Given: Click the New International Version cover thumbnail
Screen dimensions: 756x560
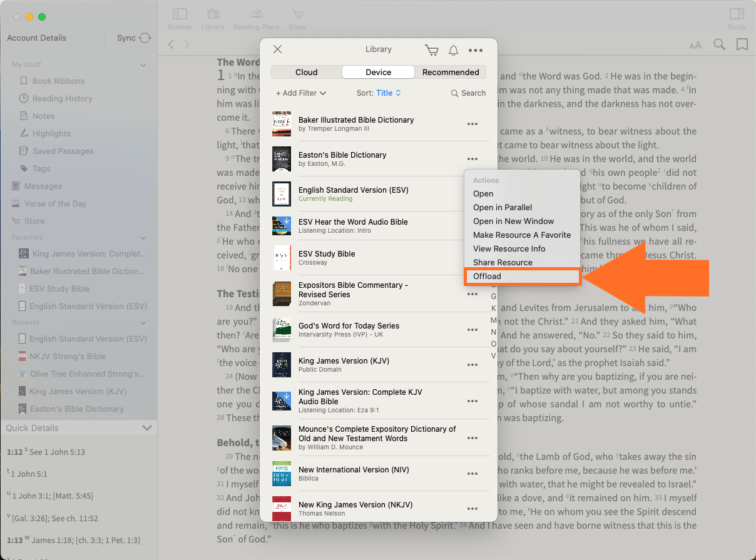Looking at the screenshot, I should (x=282, y=474).
